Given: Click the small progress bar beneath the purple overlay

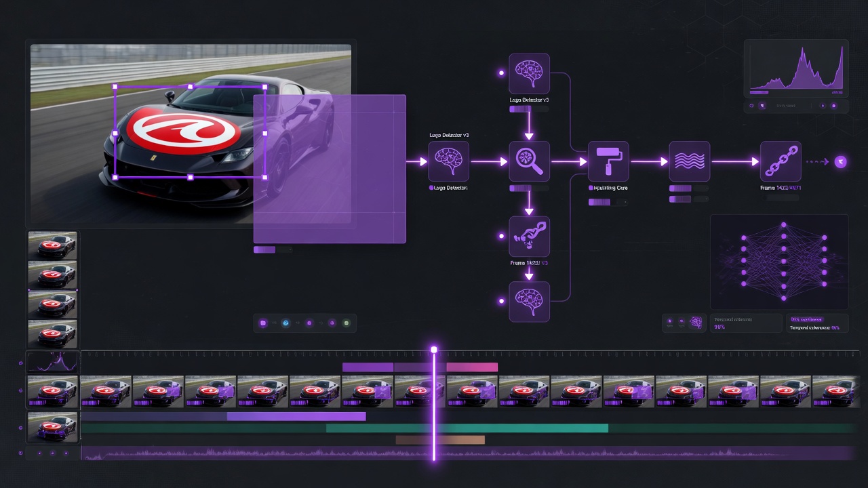Looking at the screenshot, I should tap(273, 249).
